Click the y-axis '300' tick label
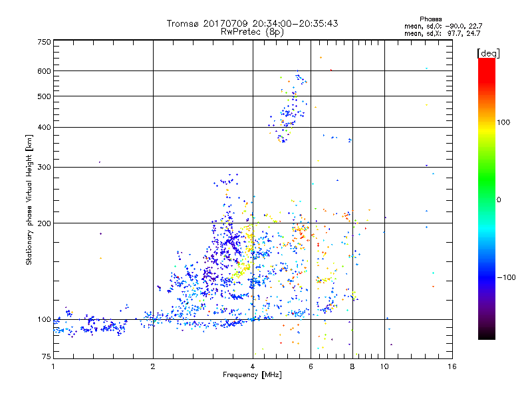This screenshot has height=399, width=532. pyautogui.click(x=44, y=167)
